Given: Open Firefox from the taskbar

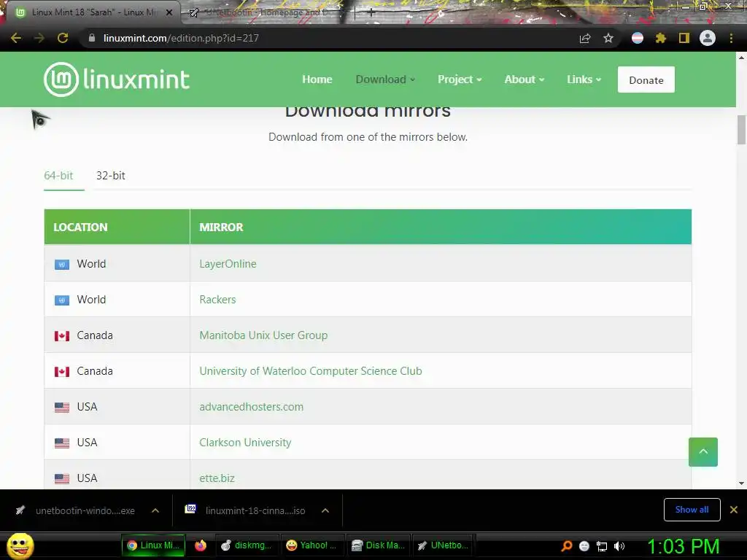Looking at the screenshot, I should pyautogui.click(x=201, y=545).
